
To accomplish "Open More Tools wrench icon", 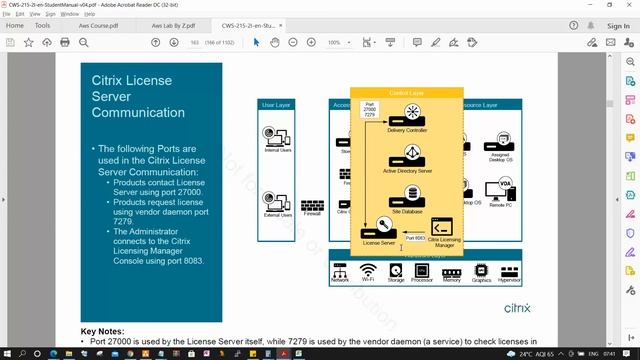I will (630, 290).
